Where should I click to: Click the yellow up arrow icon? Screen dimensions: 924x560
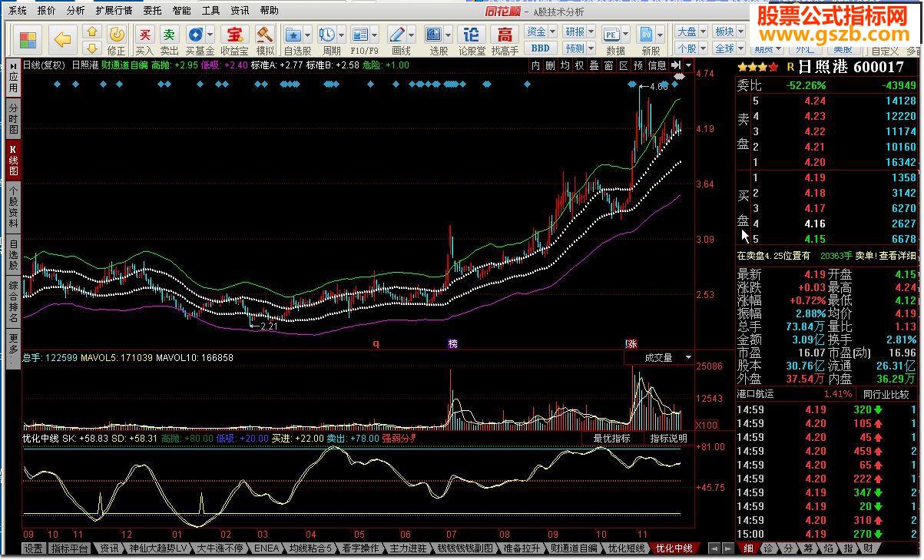point(91,31)
